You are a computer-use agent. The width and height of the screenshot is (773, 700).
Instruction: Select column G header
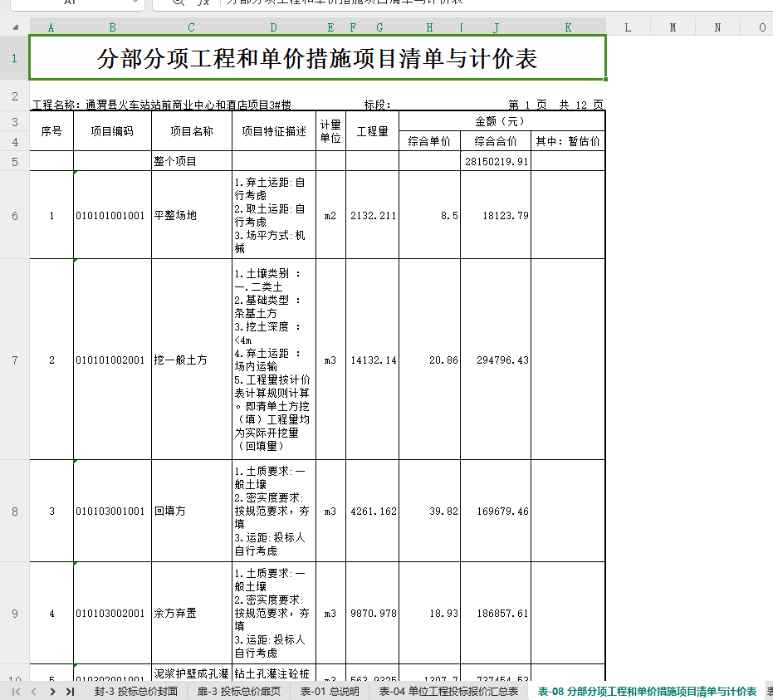[x=379, y=27]
